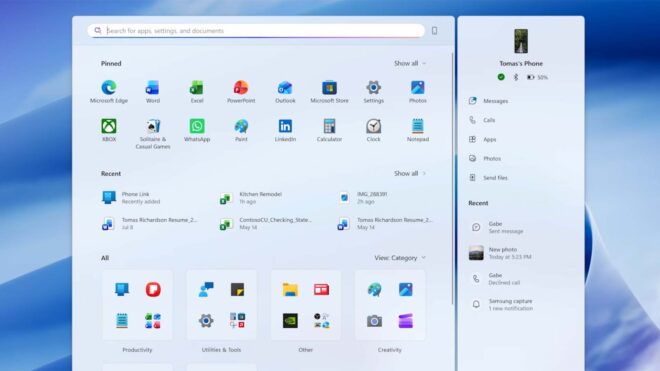Viewport: 660px width, 371px height.
Task: Launch the pinned Photos app
Action: pos(418,91)
